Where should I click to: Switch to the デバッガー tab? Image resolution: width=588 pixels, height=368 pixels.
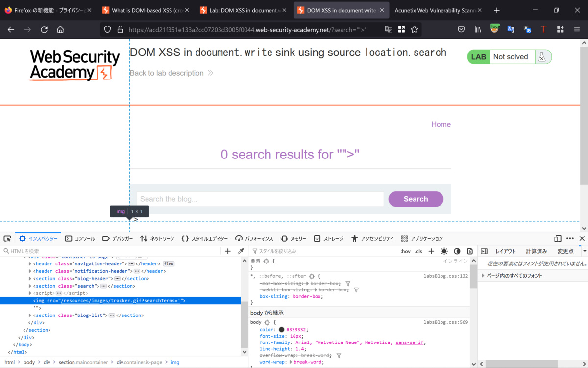click(x=118, y=238)
